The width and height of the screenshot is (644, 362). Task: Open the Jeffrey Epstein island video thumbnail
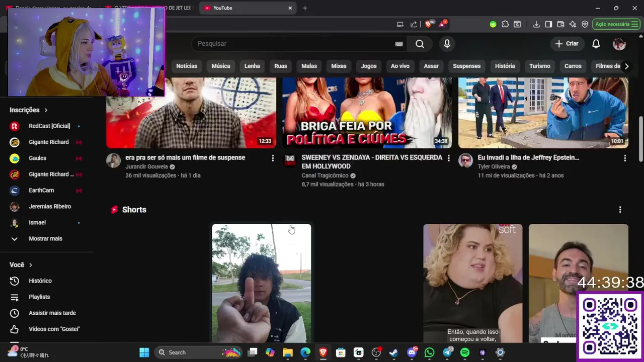click(543, 113)
